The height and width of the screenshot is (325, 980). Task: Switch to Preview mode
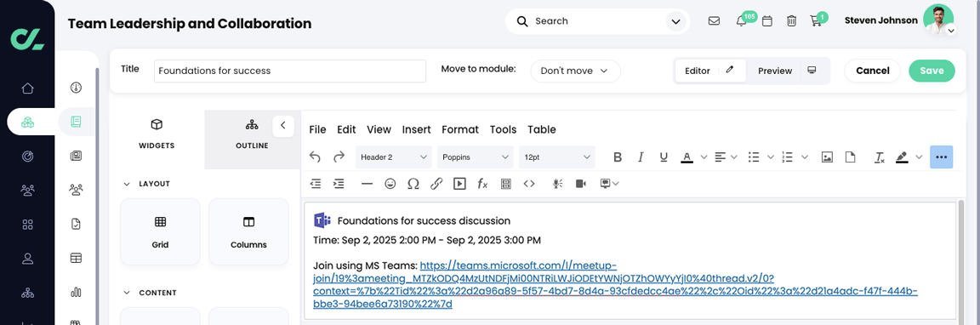(x=788, y=71)
